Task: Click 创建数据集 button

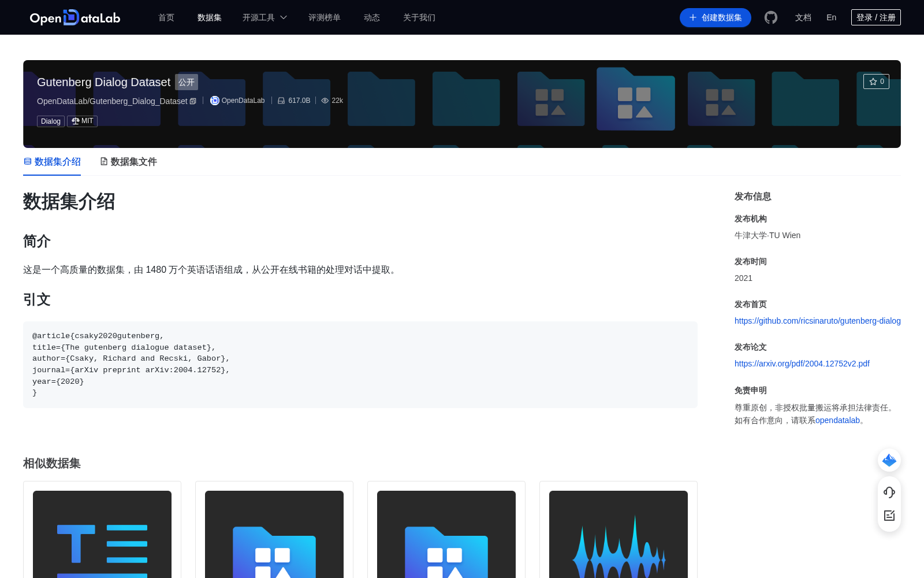Action: click(716, 17)
